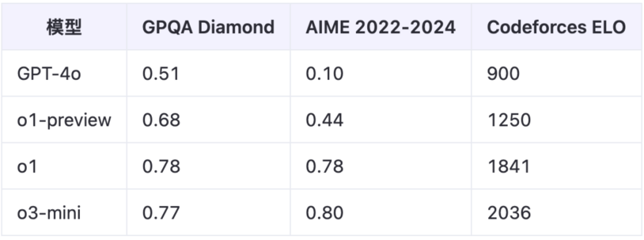Viewport: 644px width, 240px height.
Task: Click the Codeforces ELO column header
Action: 556,28
